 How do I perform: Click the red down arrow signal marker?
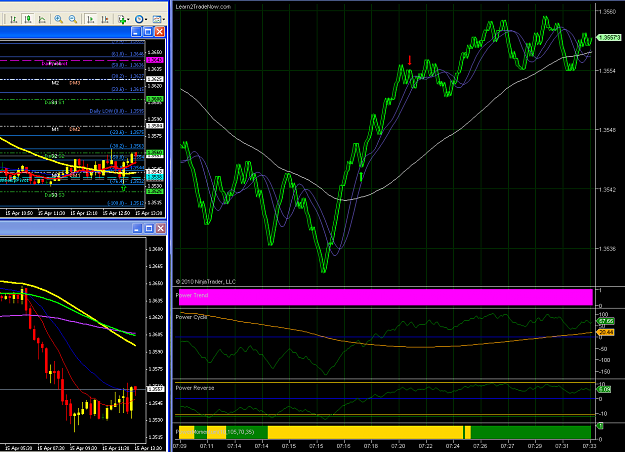tap(409, 60)
